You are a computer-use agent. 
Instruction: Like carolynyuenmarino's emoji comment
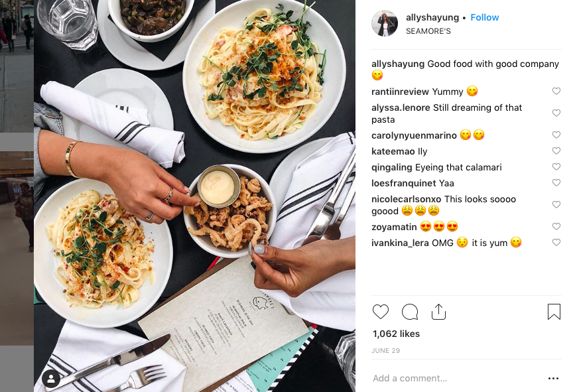pyautogui.click(x=556, y=135)
